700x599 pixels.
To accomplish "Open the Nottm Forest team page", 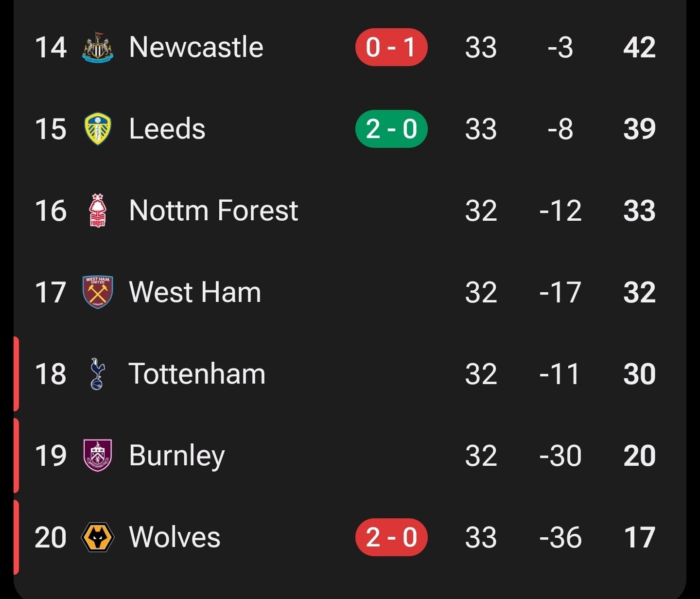I will [213, 211].
